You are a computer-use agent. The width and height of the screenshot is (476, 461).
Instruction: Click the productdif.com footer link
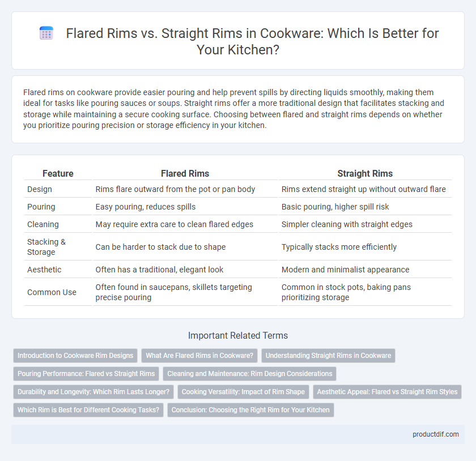pyautogui.click(x=435, y=434)
